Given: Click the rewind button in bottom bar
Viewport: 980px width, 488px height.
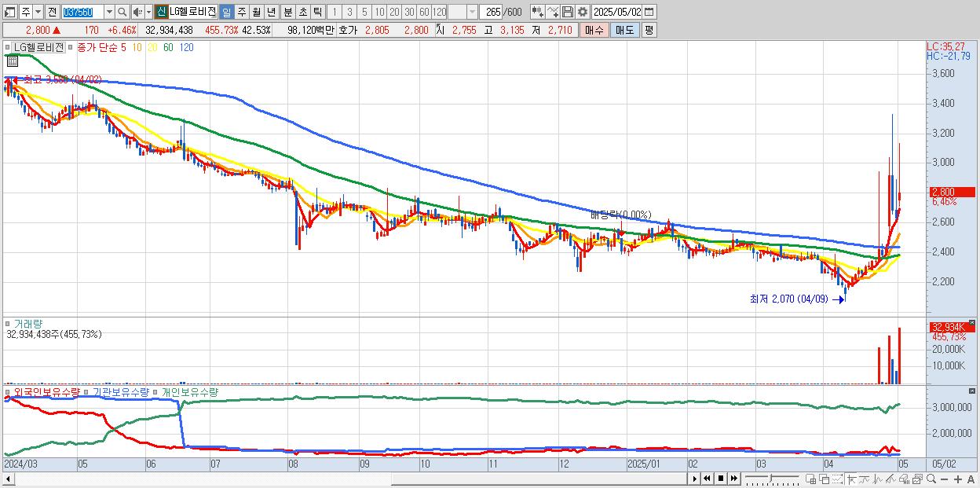Looking at the screenshot, I should tap(708, 479).
